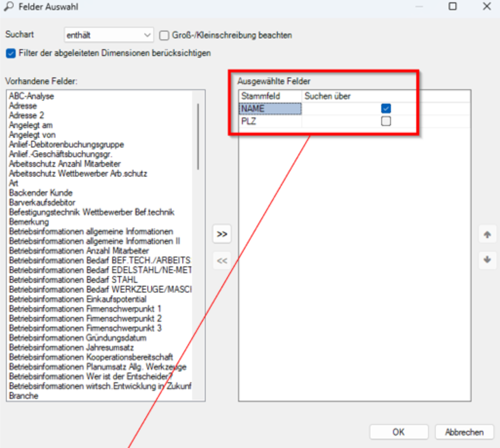Select Arbeitsschutz Anzahl Mitarbeiter field
This screenshot has height=448, width=500.
click(65, 163)
